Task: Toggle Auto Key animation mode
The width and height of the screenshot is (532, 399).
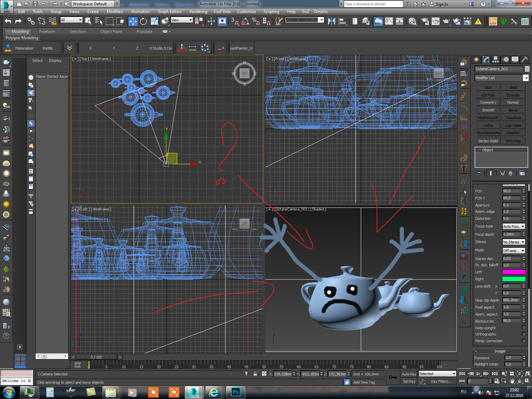Action: (x=409, y=374)
